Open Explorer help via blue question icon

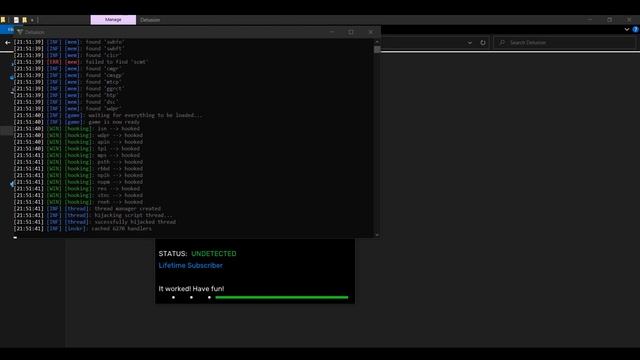pos(636,29)
